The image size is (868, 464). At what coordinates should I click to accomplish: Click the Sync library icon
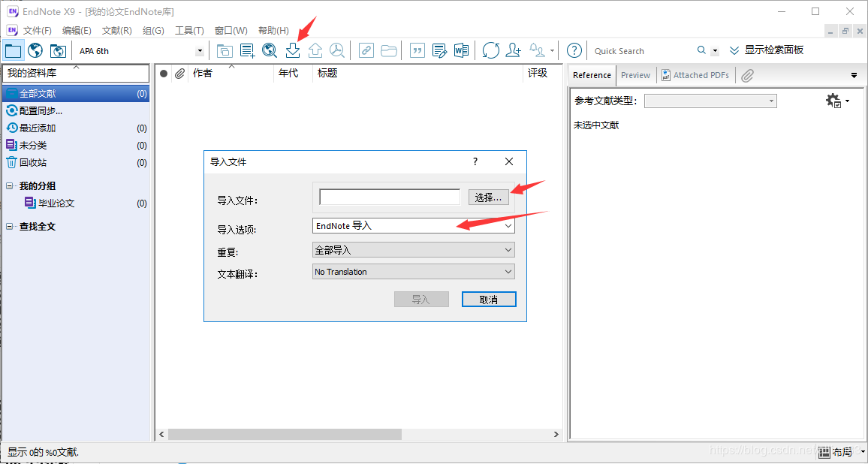tap(490, 50)
